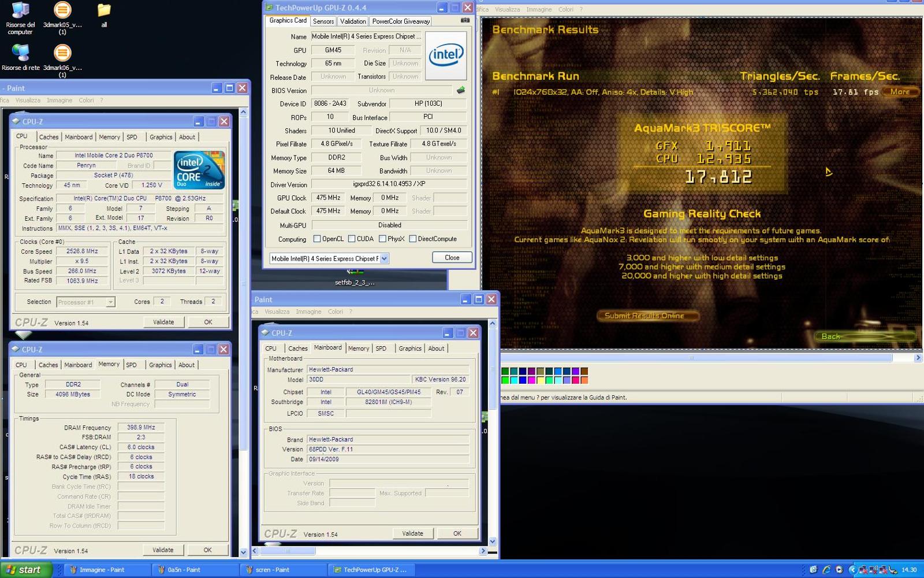Click OK in CPU-Z memory window

(x=207, y=550)
